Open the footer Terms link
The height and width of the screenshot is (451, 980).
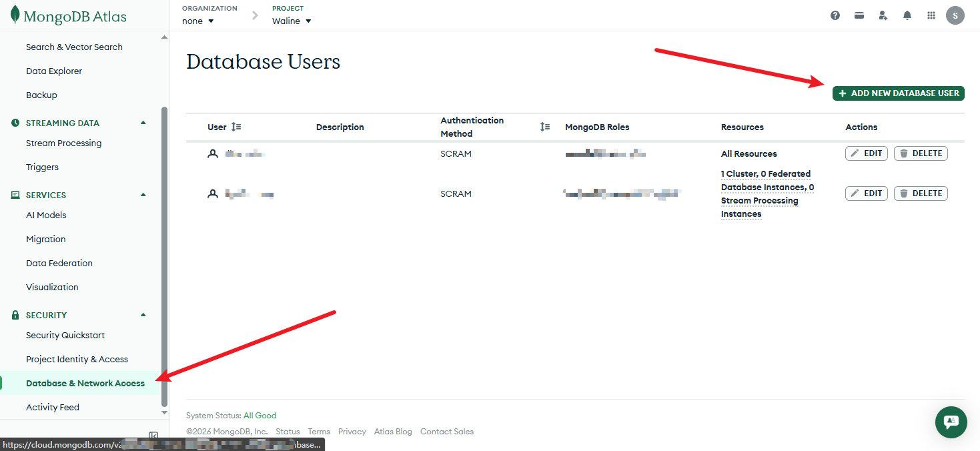pyautogui.click(x=319, y=432)
